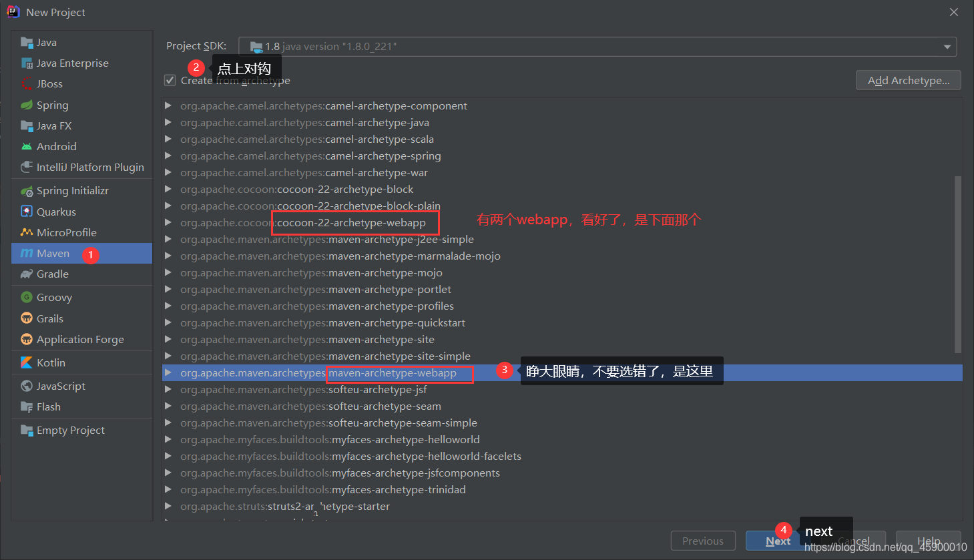Close the New Project dialog
974x560 pixels.
click(x=954, y=12)
